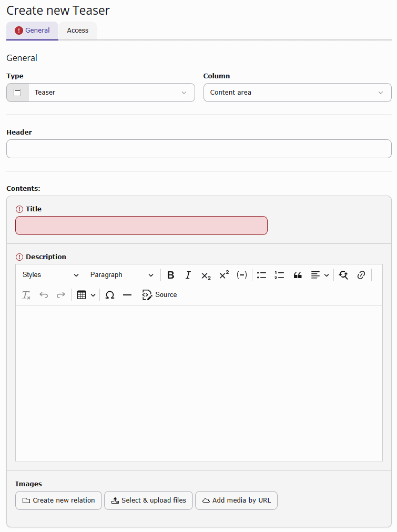The image size is (397, 532).
Task: Insert a link
Action: (x=361, y=275)
